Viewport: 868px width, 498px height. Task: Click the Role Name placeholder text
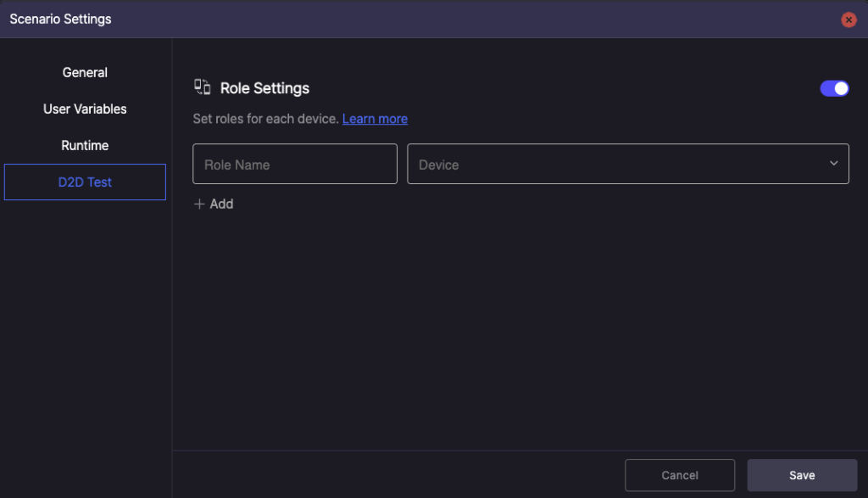236,165
